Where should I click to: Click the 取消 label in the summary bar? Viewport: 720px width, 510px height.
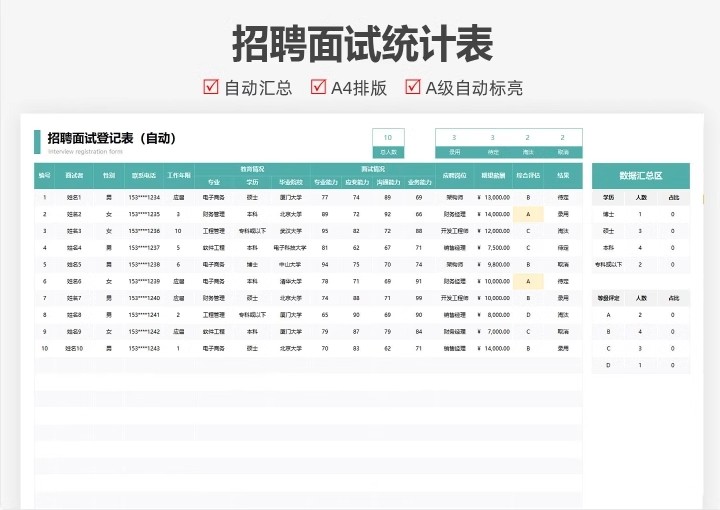click(563, 152)
